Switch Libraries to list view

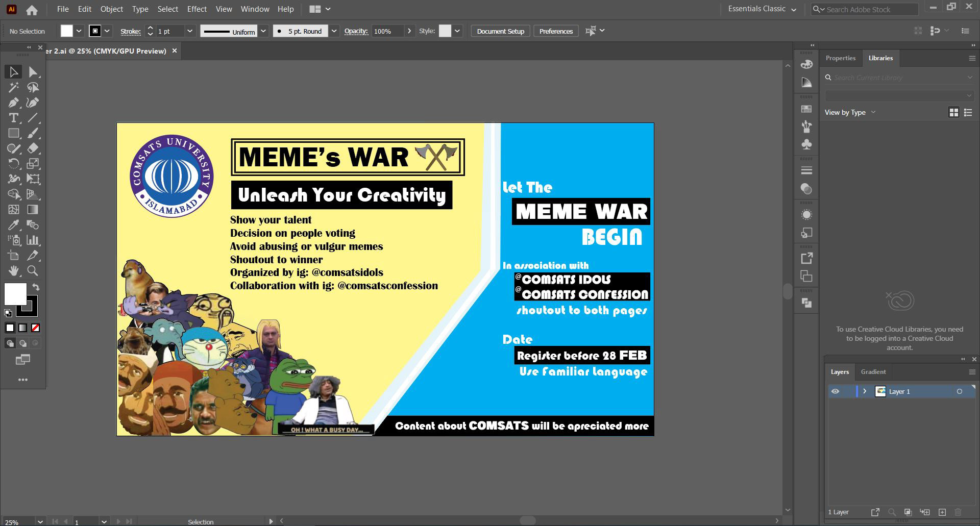click(x=968, y=112)
